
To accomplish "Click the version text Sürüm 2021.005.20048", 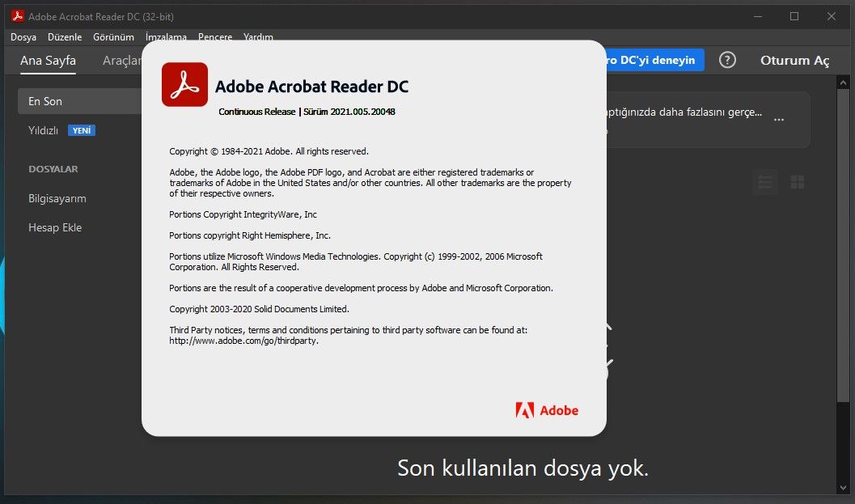I will [x=349, y=112].
